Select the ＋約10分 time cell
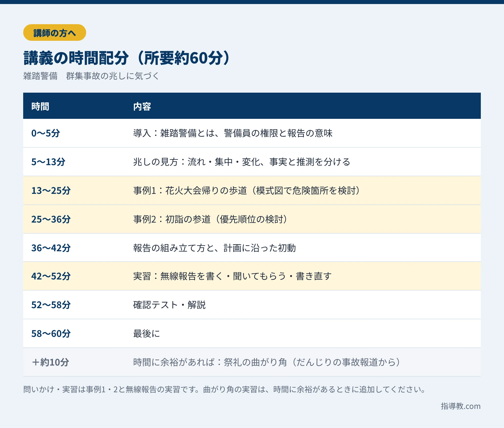Screen dimensions: 504x428 [x=50, y=362]
